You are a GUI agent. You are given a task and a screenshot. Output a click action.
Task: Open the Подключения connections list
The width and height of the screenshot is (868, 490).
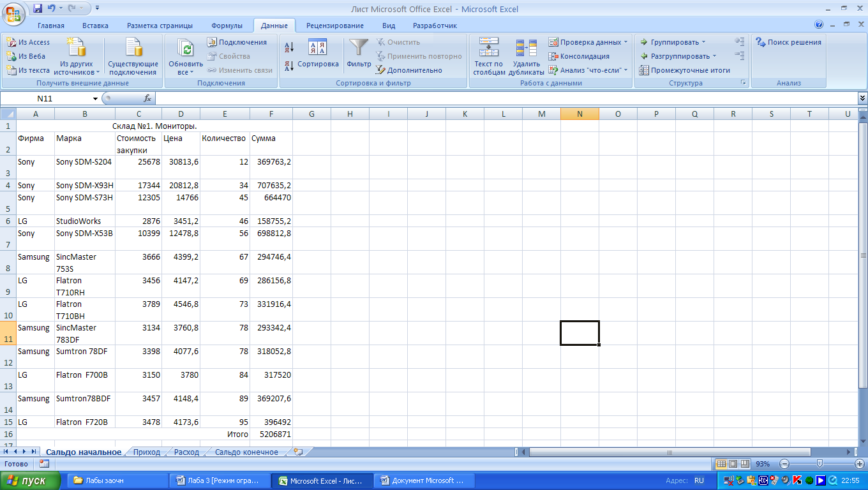237,42
